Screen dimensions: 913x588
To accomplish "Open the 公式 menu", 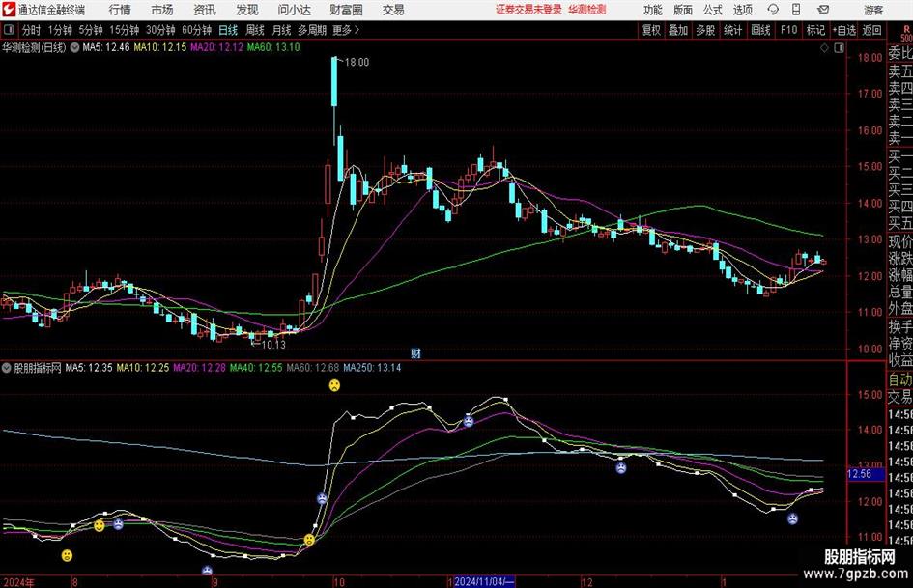I will 713,10.
